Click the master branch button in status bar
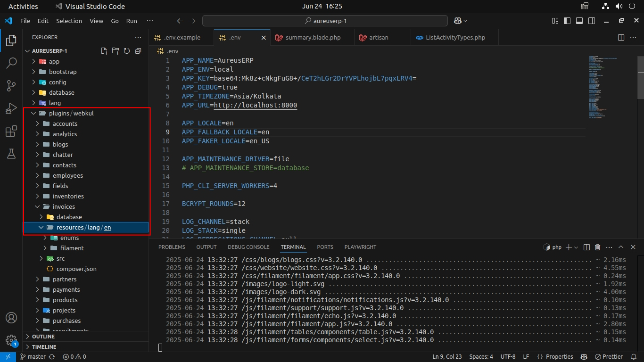Viewport: 644px width, 362px height. [33, 357]
